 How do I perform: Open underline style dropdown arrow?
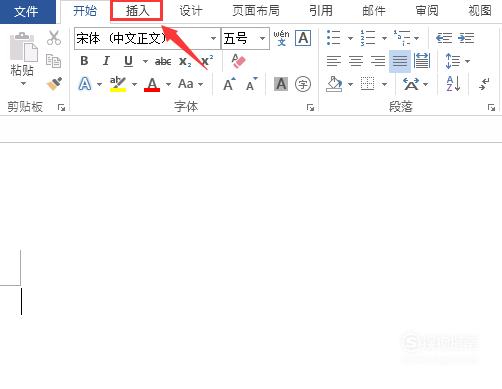[145, 61]
